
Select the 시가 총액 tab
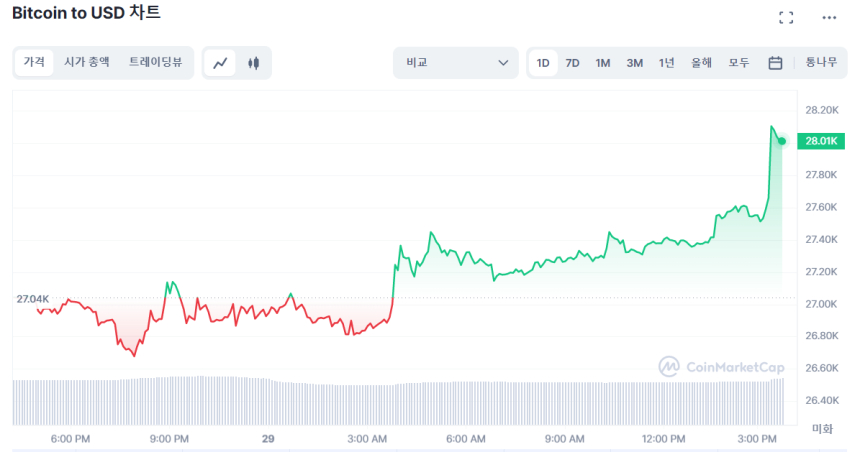(87, 63)
